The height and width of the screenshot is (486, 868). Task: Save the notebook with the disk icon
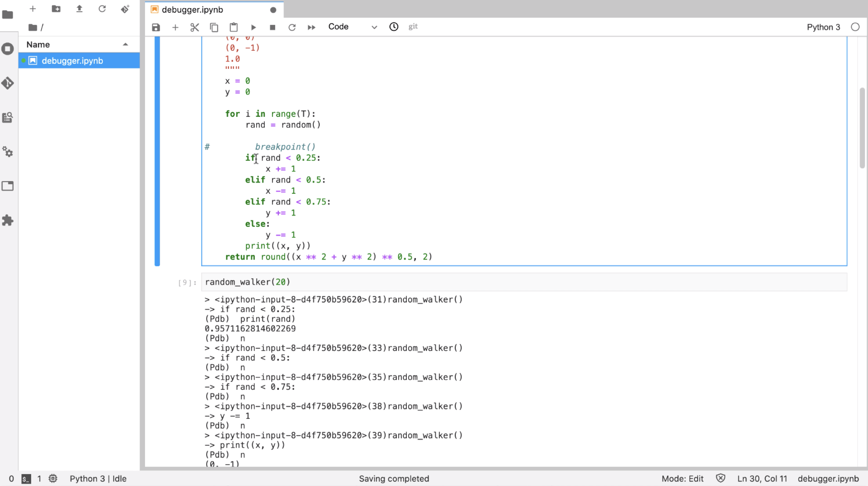156,27
